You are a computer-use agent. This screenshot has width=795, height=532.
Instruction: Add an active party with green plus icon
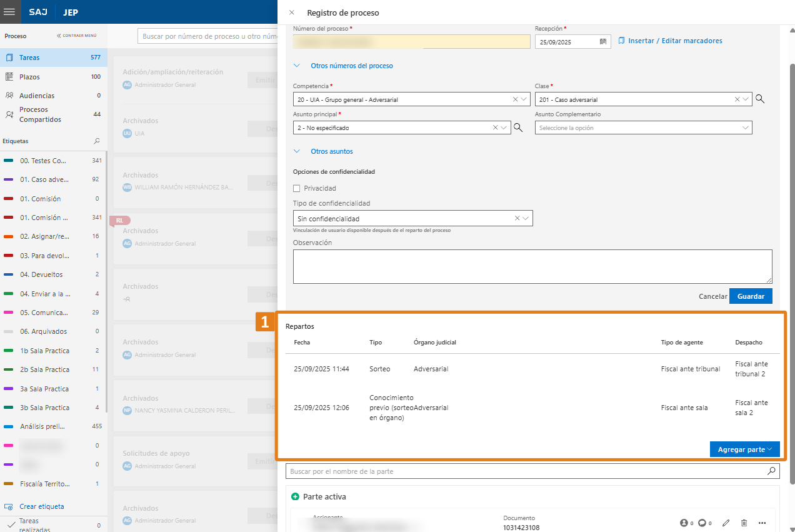tap(296, 496)
